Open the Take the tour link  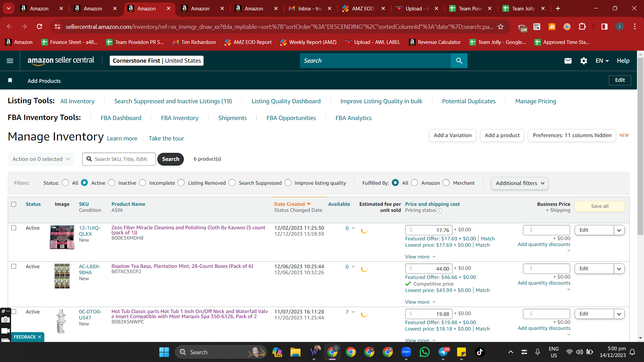pyautogui.click(x=166, y=138)
